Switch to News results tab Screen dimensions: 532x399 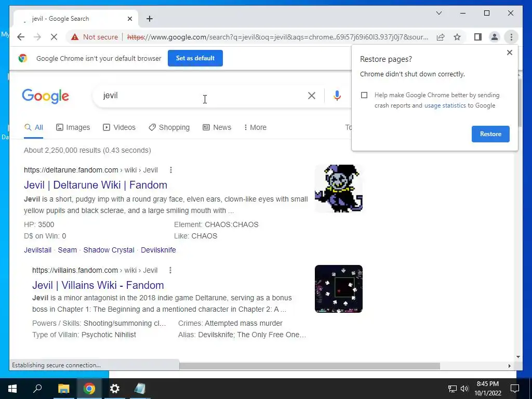[217, 128]
